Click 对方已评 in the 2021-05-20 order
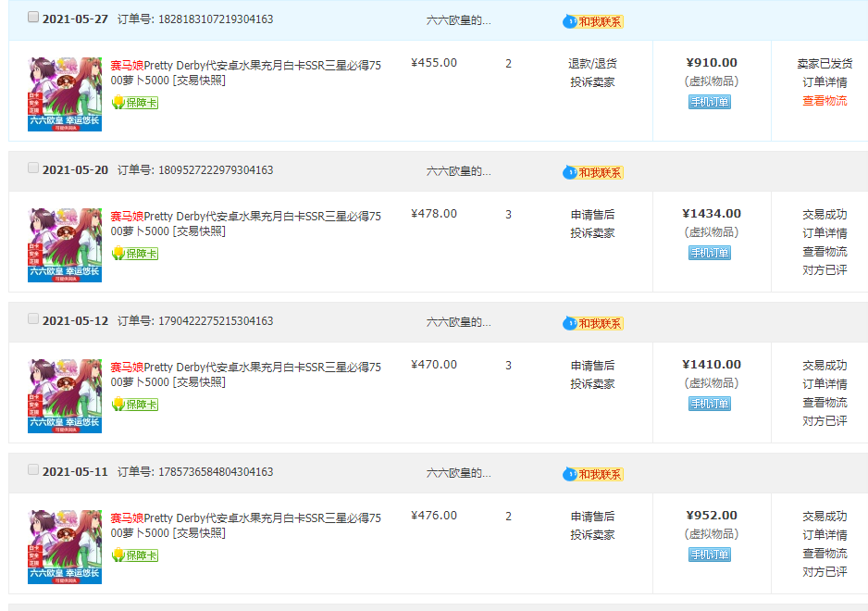 [x=825, y=270]
